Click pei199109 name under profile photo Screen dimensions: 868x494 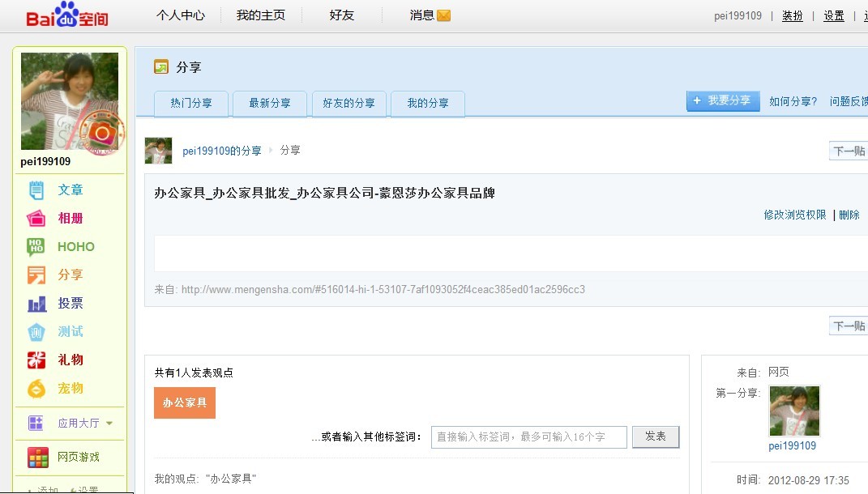pyautogui.click(x=45, y=161)
